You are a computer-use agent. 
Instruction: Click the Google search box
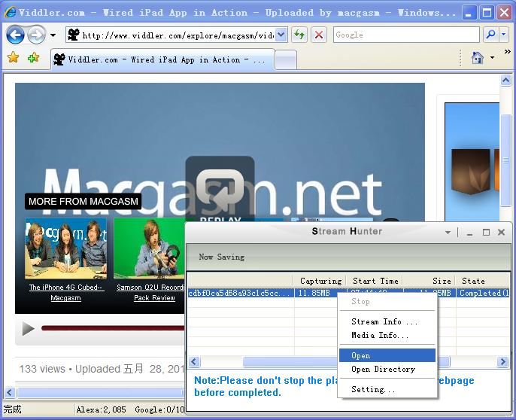click(406, 35)
